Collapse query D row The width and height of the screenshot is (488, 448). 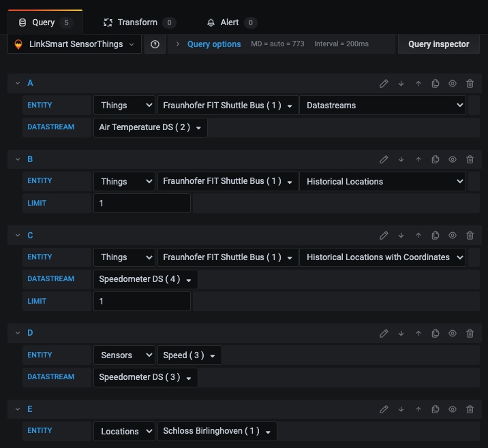coord(18,333)
